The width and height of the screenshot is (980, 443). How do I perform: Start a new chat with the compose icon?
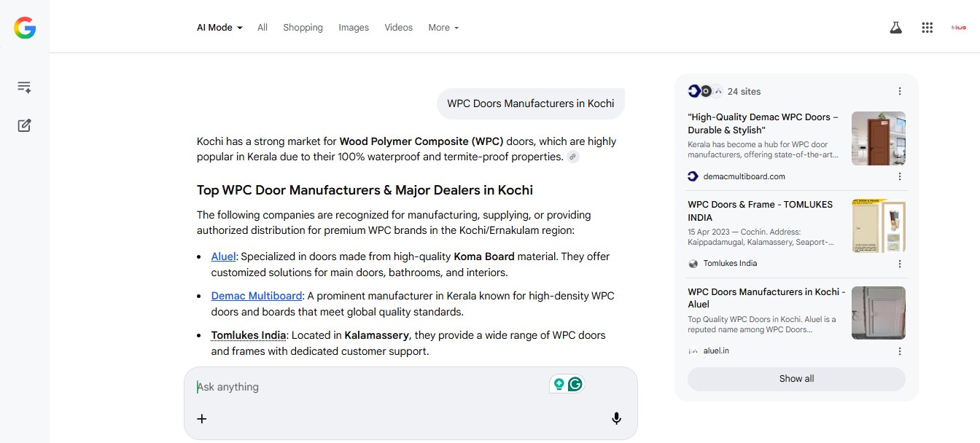tap(24, 125)
